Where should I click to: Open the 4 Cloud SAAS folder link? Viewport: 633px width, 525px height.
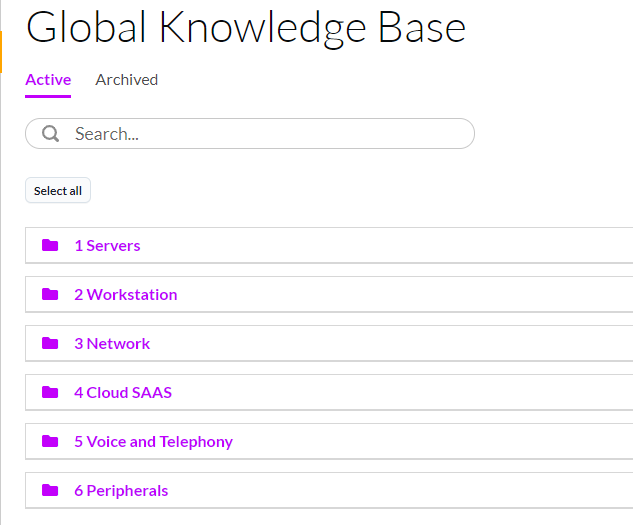click(x=123, y=393)
